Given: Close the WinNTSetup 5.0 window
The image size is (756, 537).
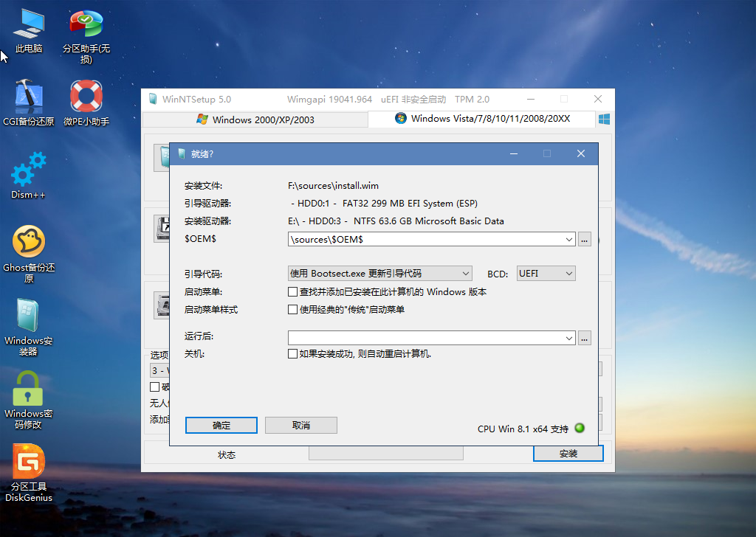Looking at the screenshot, I should (x=598, y=100).
